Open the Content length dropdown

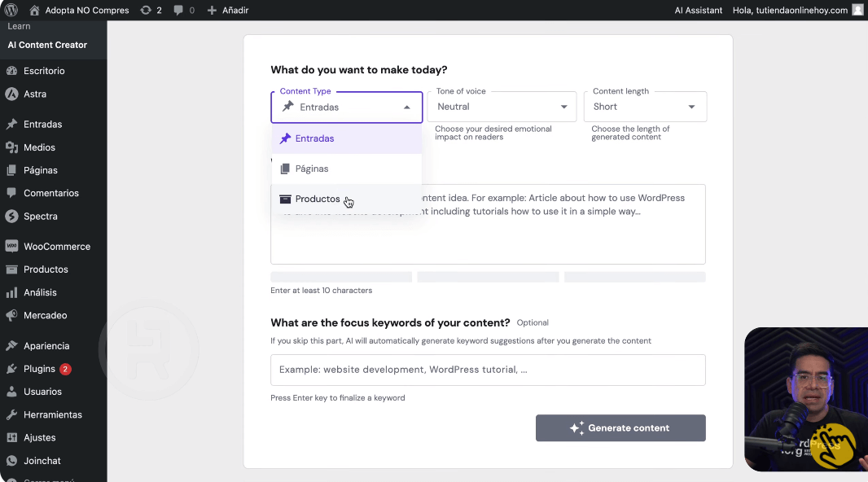point(645,107)
